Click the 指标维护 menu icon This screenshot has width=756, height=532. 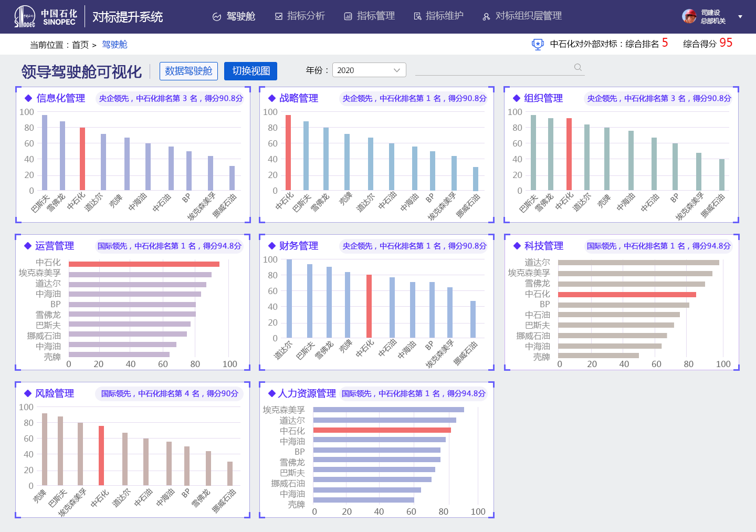point(417,16)
